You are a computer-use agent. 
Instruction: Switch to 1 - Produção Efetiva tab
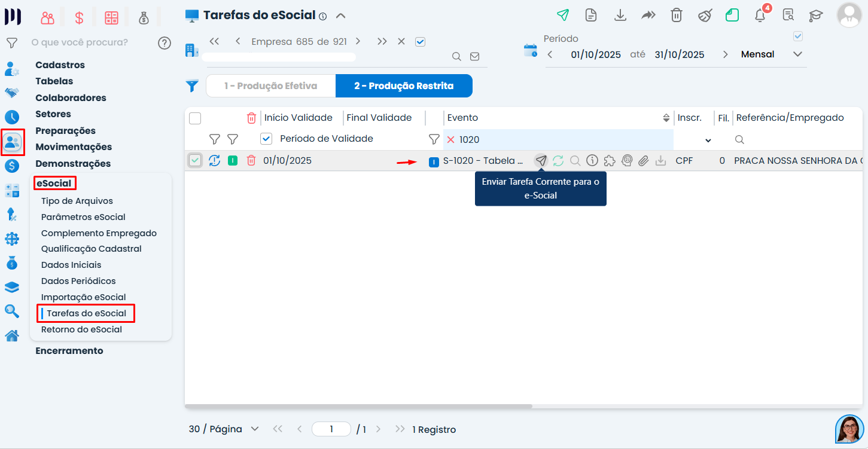[x=270, y=86]
